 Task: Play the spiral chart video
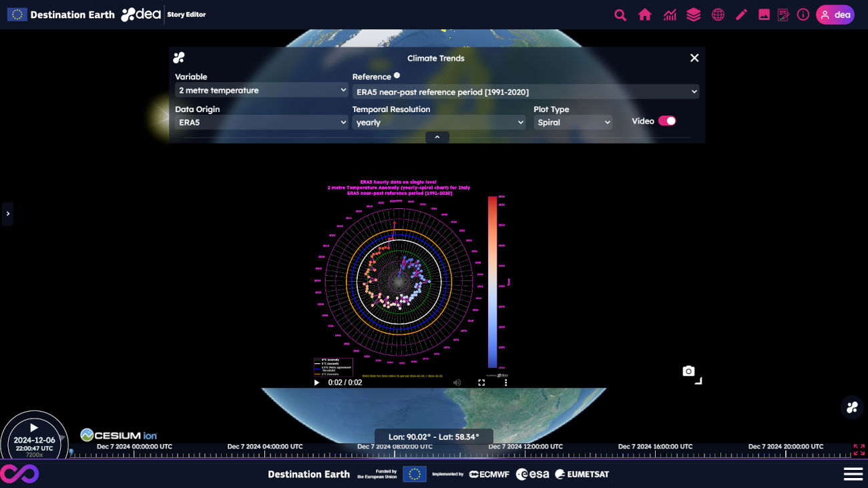point(317,383)
